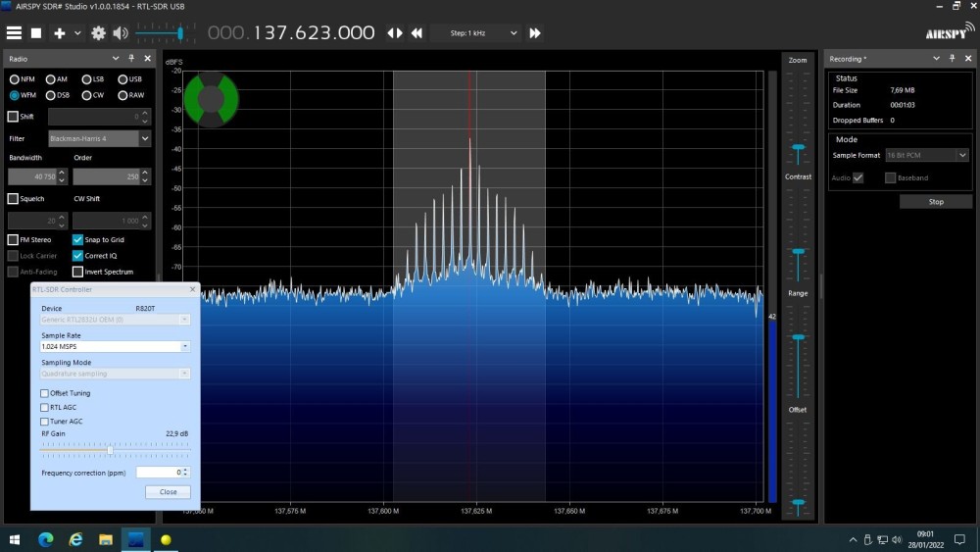
Task: Mute audio with the speaker icon
Action: tap(121, 33)
